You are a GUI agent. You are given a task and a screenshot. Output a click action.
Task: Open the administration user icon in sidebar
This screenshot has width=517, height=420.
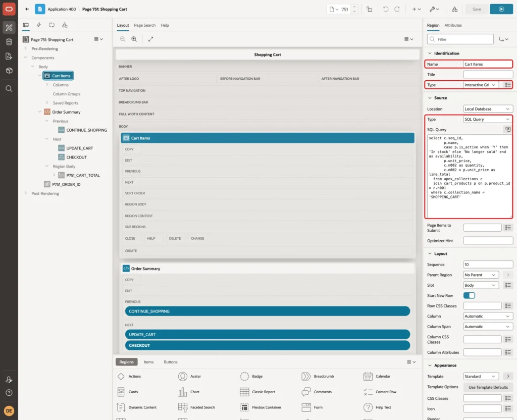(9, 380)
